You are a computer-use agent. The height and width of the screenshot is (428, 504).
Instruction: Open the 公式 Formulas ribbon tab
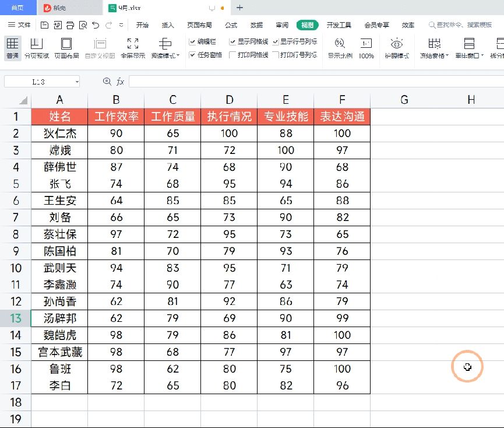[231, 25]
